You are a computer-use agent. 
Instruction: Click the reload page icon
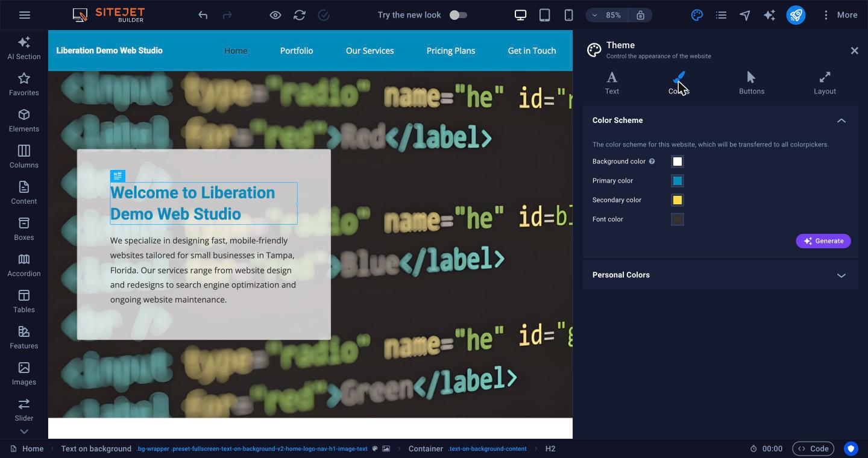point(300,15)
